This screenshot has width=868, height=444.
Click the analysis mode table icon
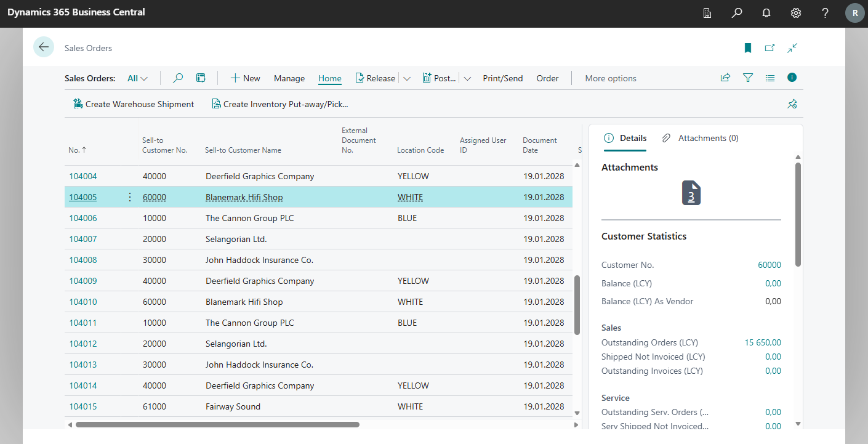point(201,78)
